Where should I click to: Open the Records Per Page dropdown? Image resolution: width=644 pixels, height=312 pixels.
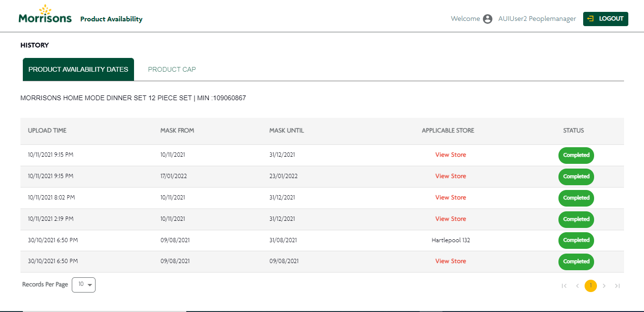pyautogui.click(x=84, y=284)
